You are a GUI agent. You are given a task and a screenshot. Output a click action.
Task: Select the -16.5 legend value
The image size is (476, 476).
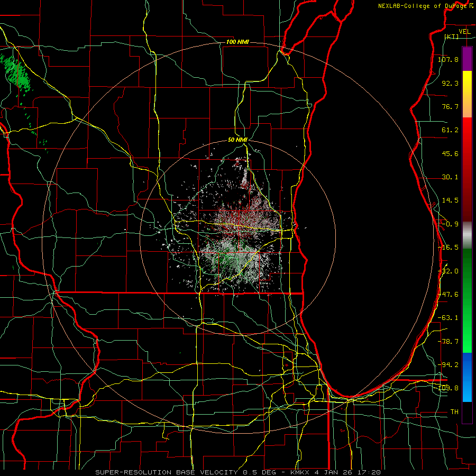tap(448, 247)
